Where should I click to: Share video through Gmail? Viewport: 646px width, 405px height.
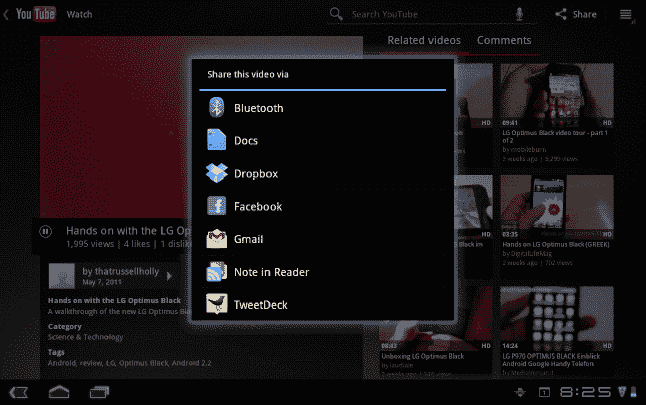[x=323, y=239]
